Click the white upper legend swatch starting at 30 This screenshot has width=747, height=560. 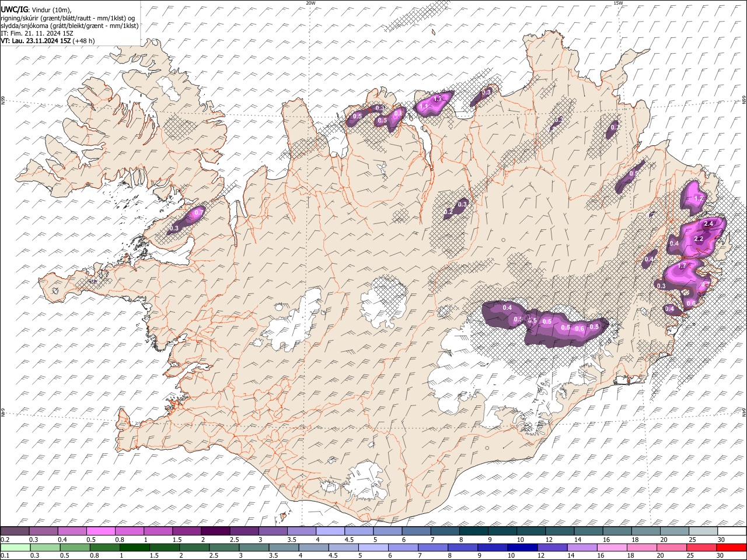click(732, 531)
